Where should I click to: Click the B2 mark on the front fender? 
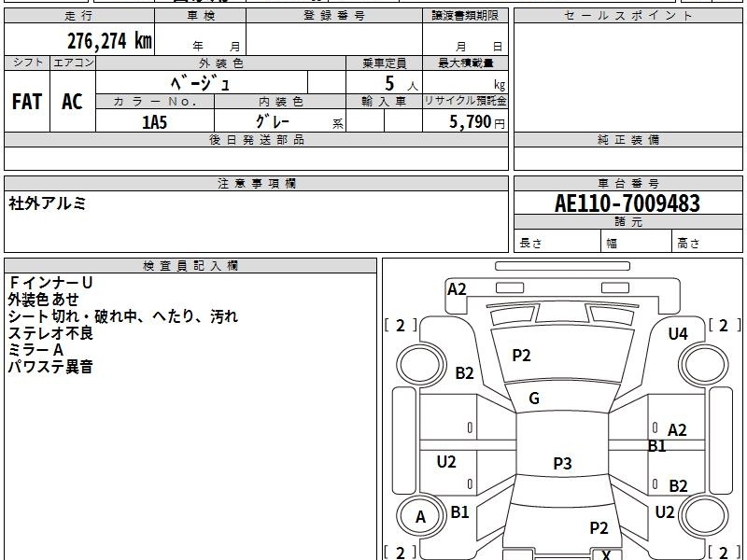[464, 372]
